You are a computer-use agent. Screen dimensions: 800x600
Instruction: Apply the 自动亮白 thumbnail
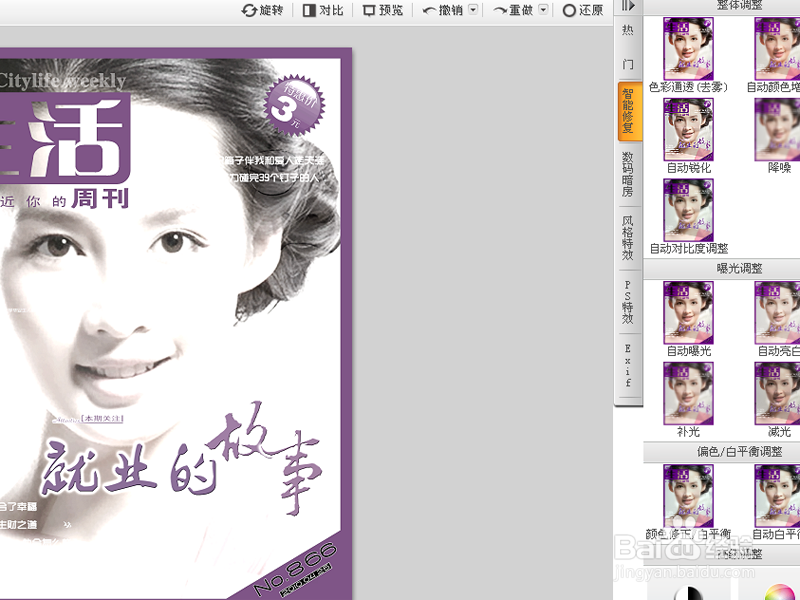pos(777,312)
